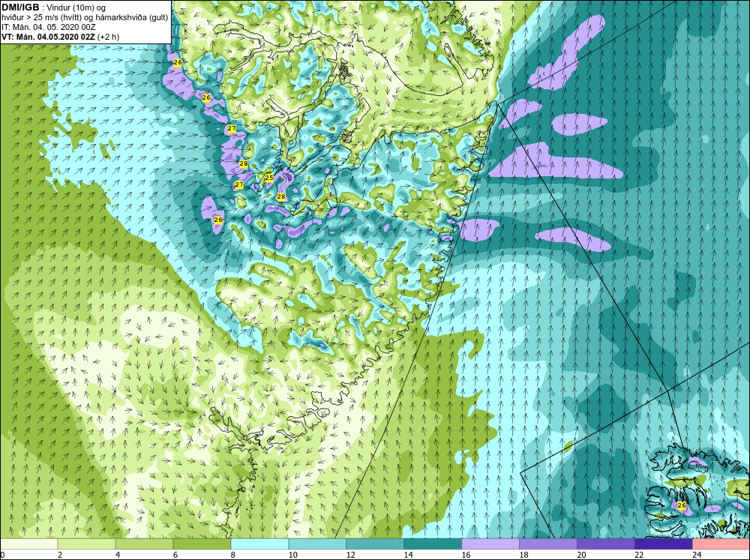Screen dimensions: 750x560
Task: Select the 18–20 m/s medium purple legend swatch
Action: coord(548,544)
